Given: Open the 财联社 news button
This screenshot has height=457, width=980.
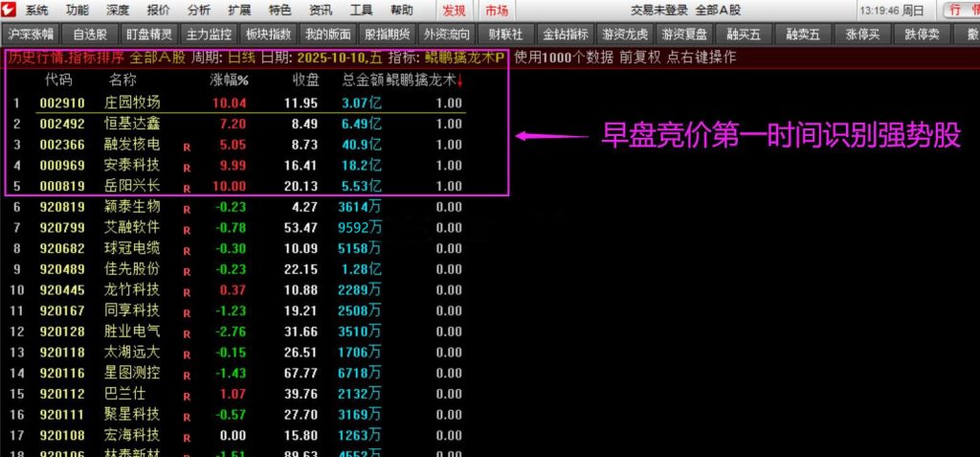Looking at the screenshot, I should coord(506,35).
